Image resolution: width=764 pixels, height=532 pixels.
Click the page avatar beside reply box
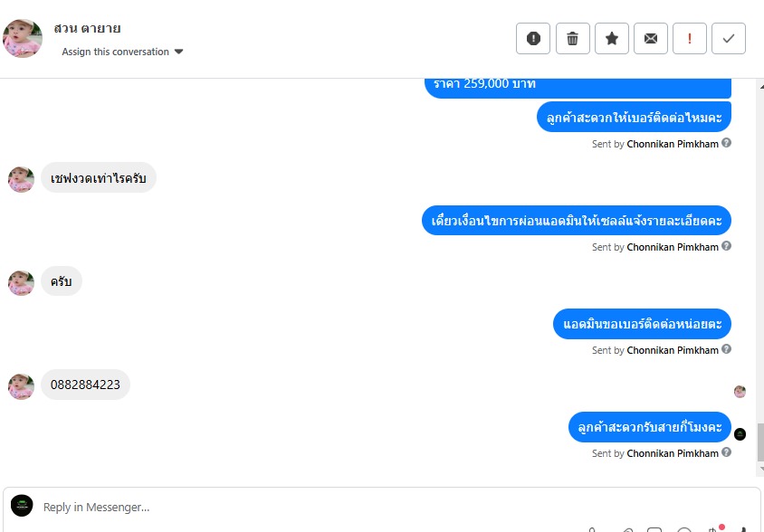click(x=22, y=506)
